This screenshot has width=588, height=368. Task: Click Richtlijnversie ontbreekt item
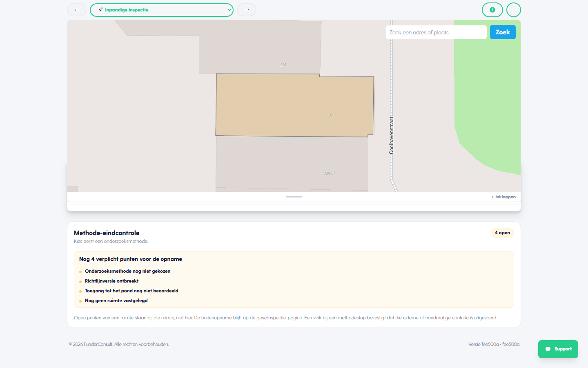pyautogui.click(x=111, y=281)
